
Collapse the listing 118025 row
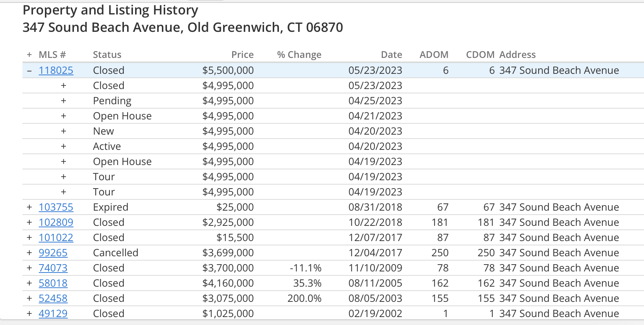(29, 71)
